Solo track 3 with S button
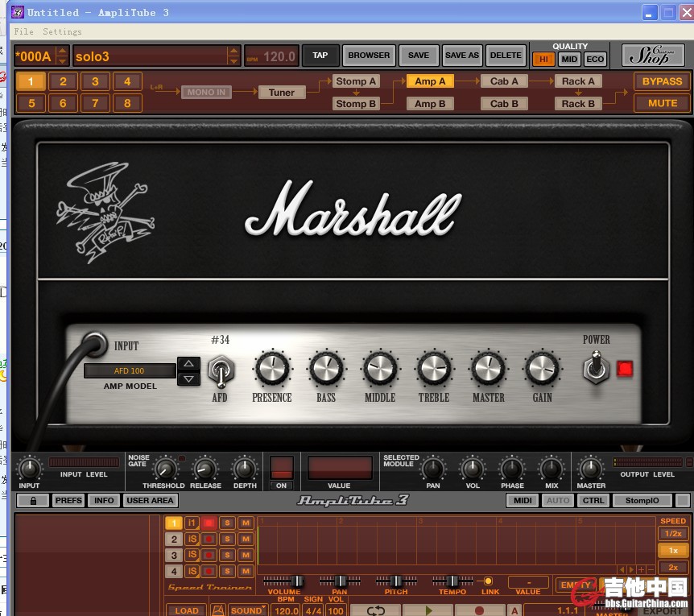Viewport: 694px width, 616px height. pos(227,555)
